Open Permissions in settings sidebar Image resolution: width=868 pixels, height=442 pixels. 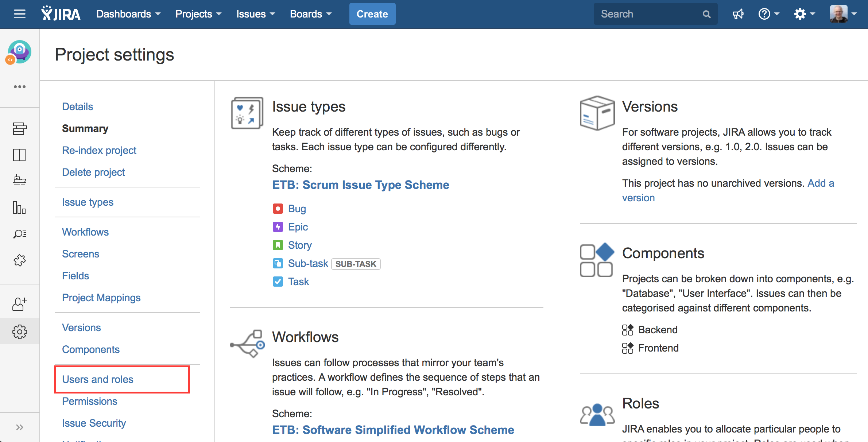(90, 401)
